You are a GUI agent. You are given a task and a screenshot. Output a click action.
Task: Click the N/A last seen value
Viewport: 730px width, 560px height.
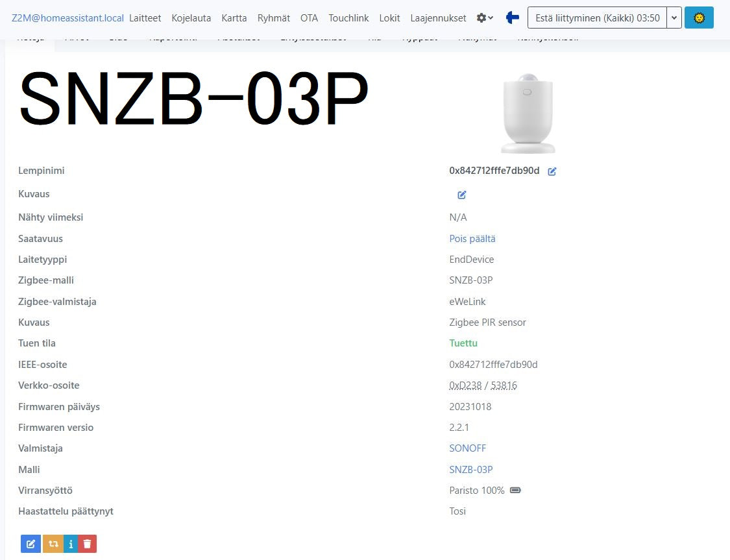pyautogui.click(x=458, y=217)
